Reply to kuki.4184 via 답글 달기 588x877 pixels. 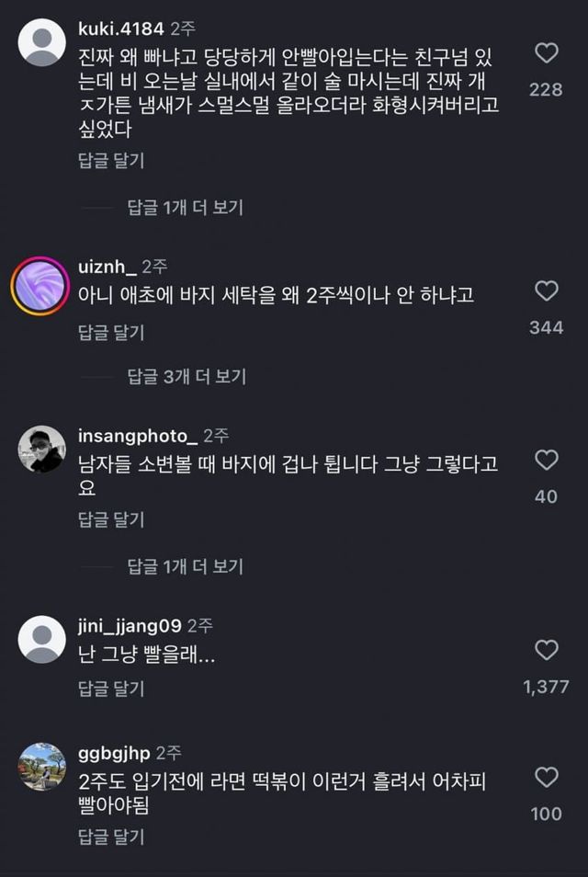click(111, 161)
